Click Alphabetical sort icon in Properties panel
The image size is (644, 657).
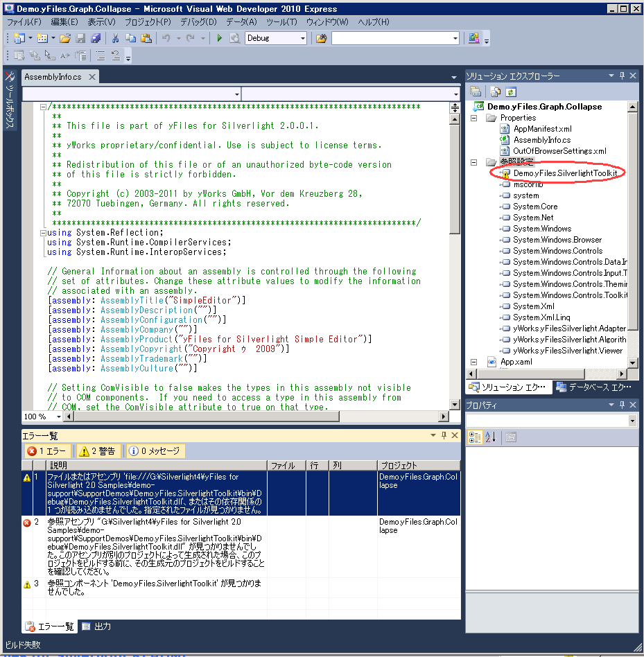click(x=491, y=437)
